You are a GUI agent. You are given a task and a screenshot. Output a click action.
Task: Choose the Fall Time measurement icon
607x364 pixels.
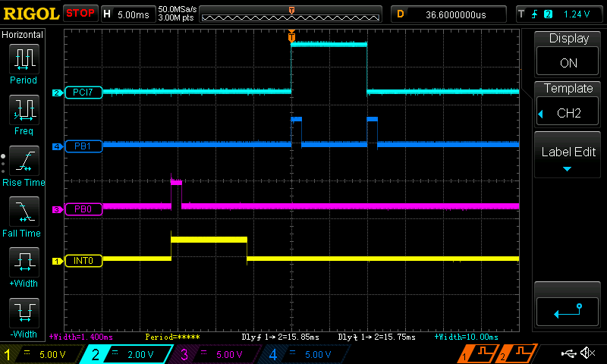(x=24, y=212)
